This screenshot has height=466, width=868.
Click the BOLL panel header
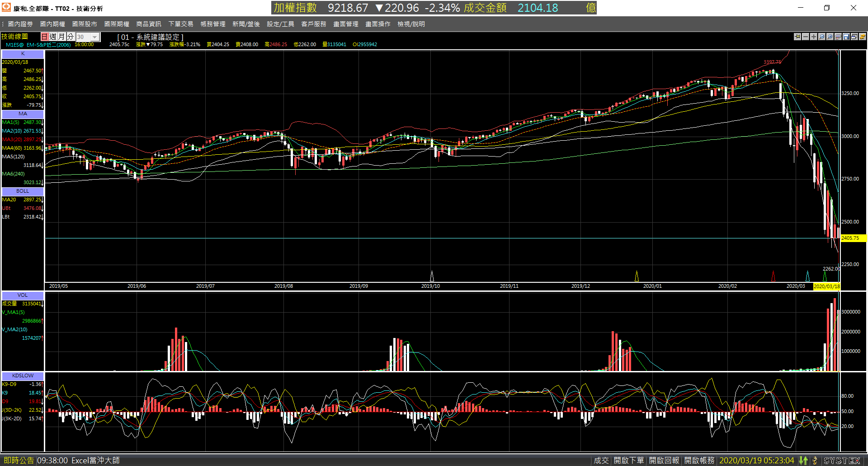click(x=23, y=191)
